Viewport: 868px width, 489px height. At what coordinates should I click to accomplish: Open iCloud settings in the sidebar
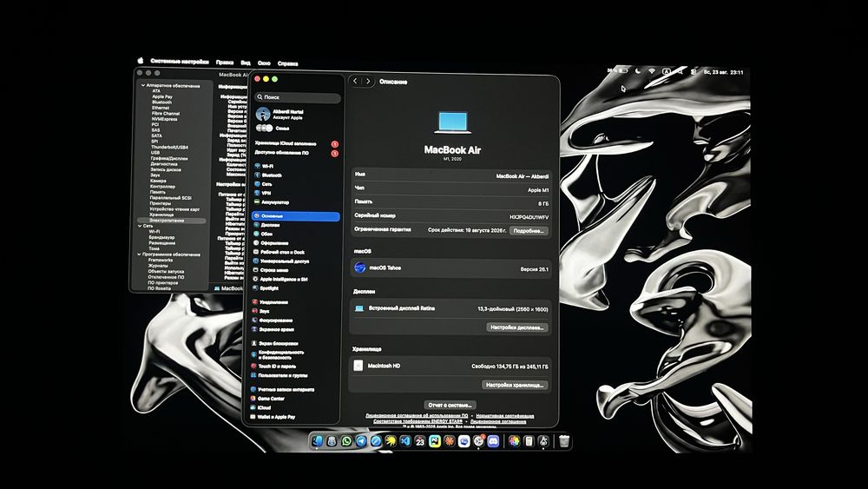pyautogui.click(x=260, y=407)
